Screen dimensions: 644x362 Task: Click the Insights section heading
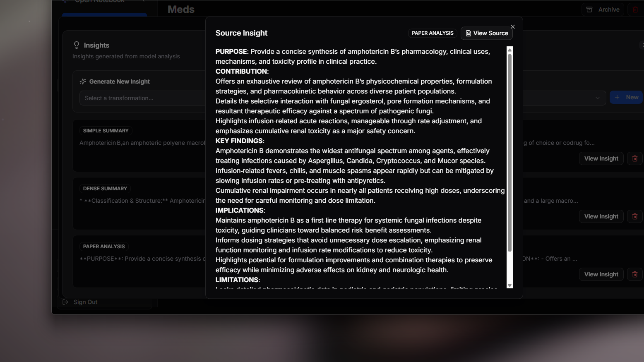(x=96, y=45)
